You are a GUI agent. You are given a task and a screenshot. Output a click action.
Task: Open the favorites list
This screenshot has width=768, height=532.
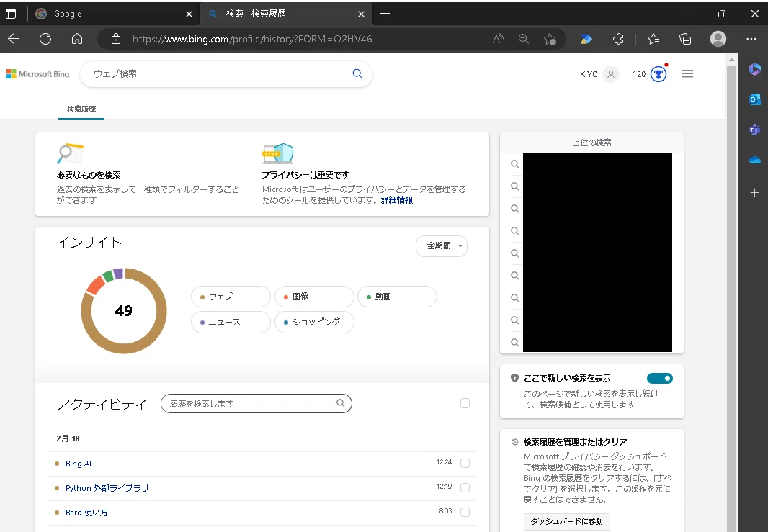pyautogui.click(x=653, y=39)
